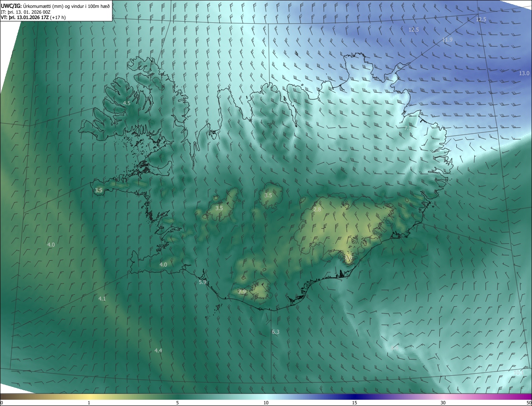Select the initial time 'IT: þri. 13. 01. 2026 00Z'
The height and width of the screenshot is (406, 532).
point(25,12)
